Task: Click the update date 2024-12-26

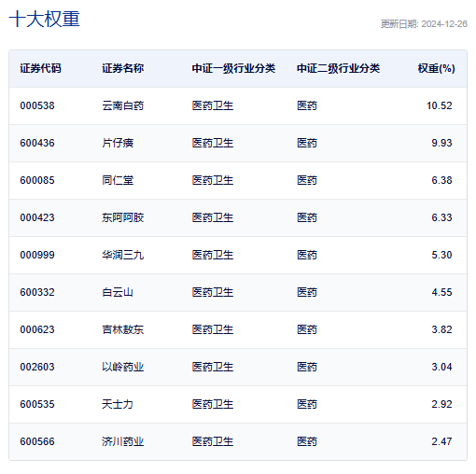Action: [444, 24]
